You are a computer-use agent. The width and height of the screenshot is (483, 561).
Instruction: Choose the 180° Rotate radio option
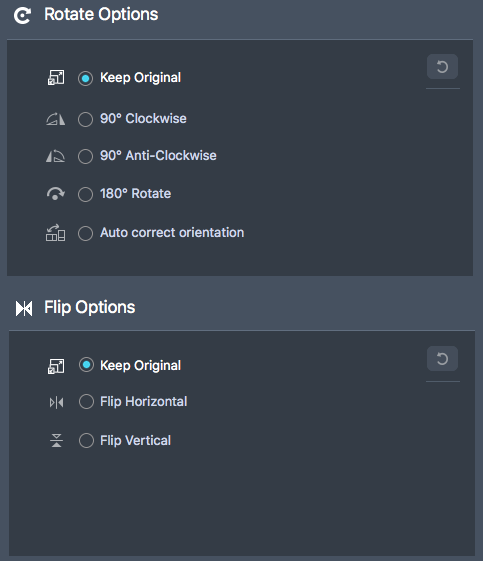click(x=86, y=194)
